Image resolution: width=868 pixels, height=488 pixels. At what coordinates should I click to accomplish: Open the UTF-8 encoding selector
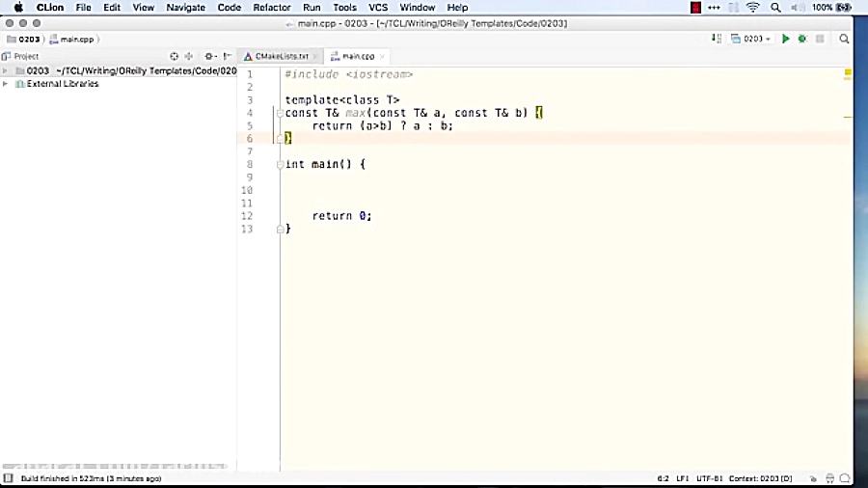tap(709, 478)
